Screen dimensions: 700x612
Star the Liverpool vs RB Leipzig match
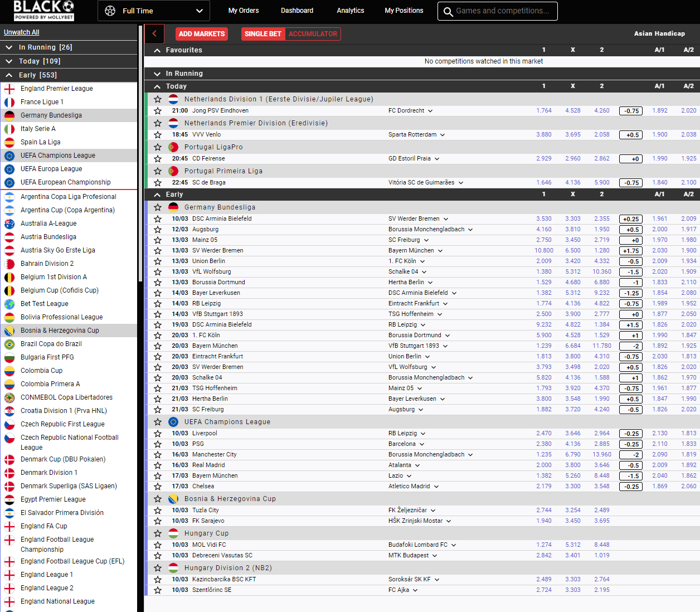[158, 434]
